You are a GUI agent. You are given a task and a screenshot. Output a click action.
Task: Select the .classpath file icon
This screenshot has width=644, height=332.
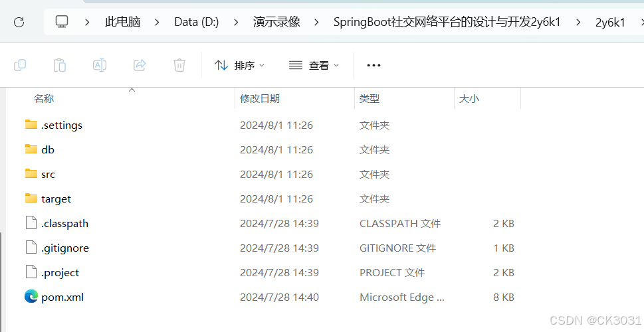tap(31, 223)
